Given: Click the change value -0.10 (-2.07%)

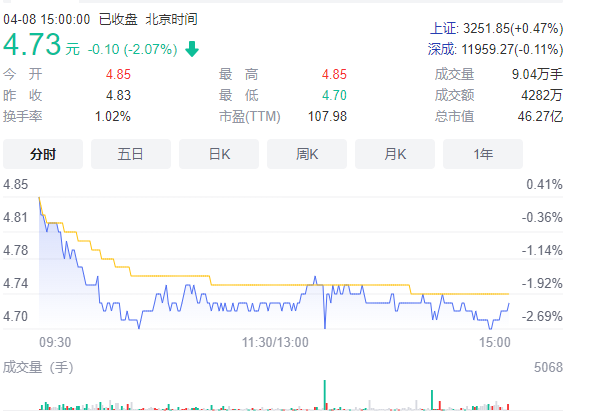Looking at the screenshot, I should click(132, 49).
